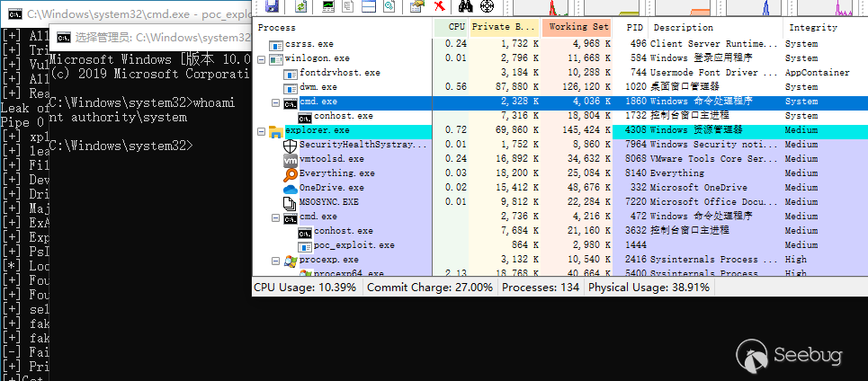Open the System Information toolbar icon
The width and height of the screenshot is (868, 381).
tap(329, 6)
